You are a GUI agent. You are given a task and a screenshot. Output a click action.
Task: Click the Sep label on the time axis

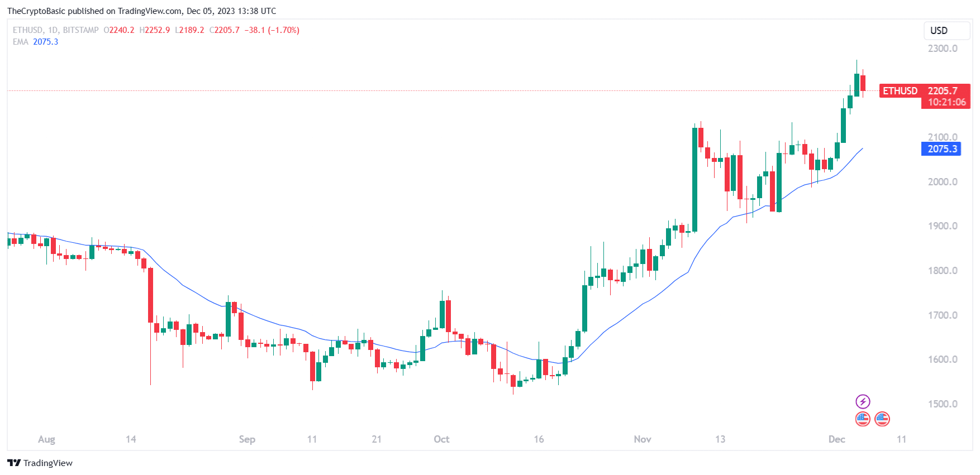247,439
